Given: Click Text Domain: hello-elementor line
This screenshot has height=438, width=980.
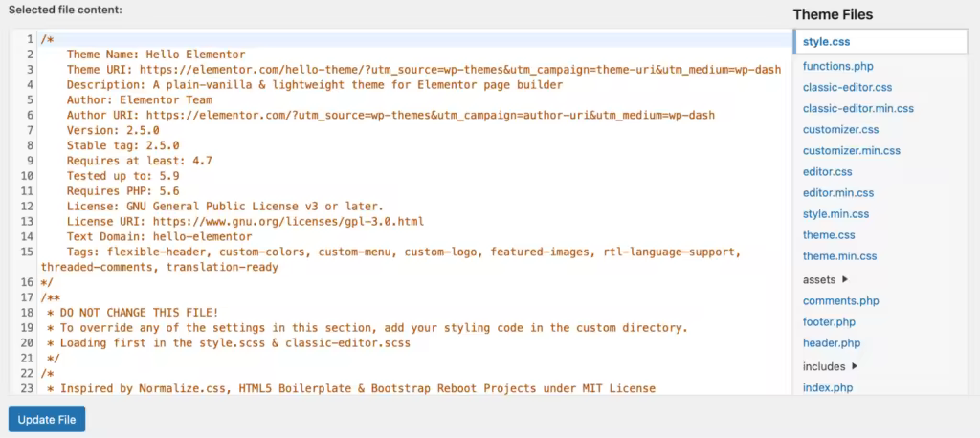Looking at the screenshot, I should [160, 237].
